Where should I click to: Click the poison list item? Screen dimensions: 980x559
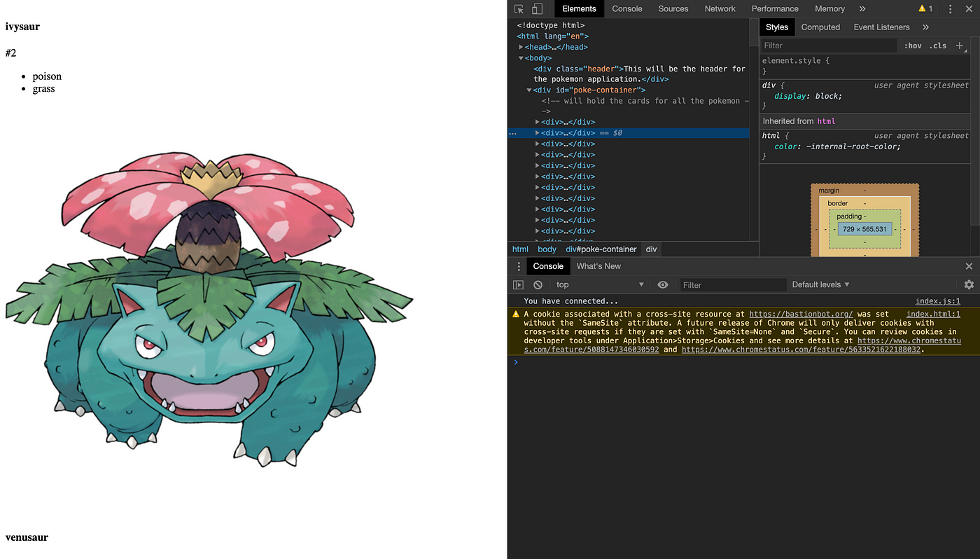point(47,76)
